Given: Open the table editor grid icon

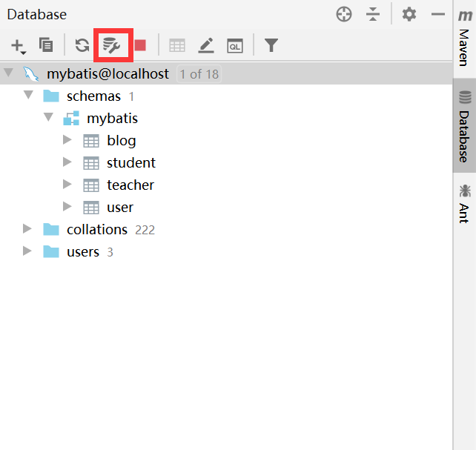Looking at the screenshot, I should coord(177,45).
